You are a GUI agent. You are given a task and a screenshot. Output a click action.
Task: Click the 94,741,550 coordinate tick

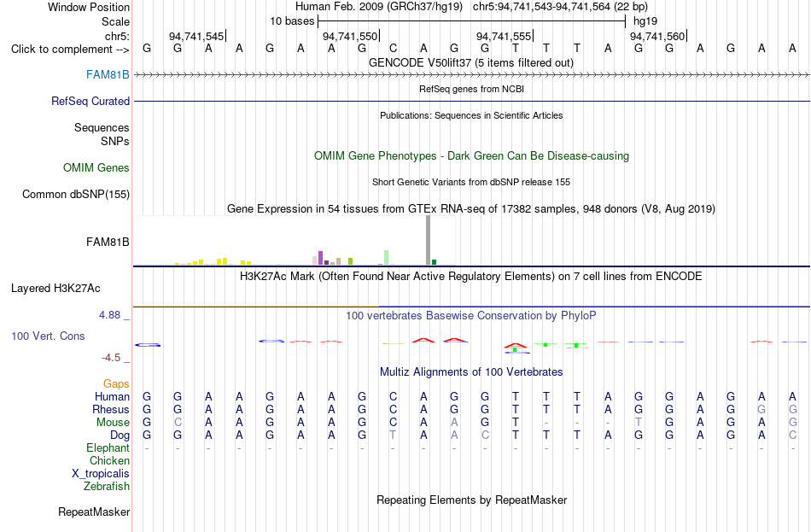(x=350, y=36)
